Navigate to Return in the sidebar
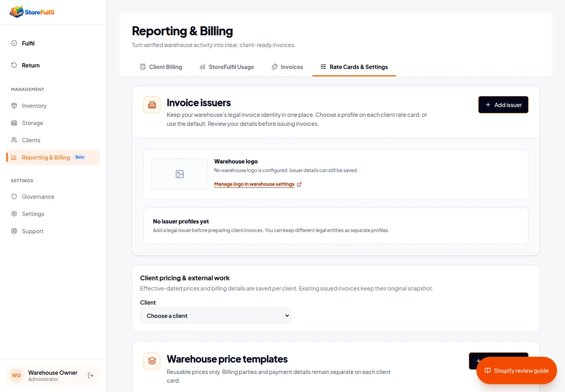The width and height of the screenshot is (565, 392). [53, 65]
